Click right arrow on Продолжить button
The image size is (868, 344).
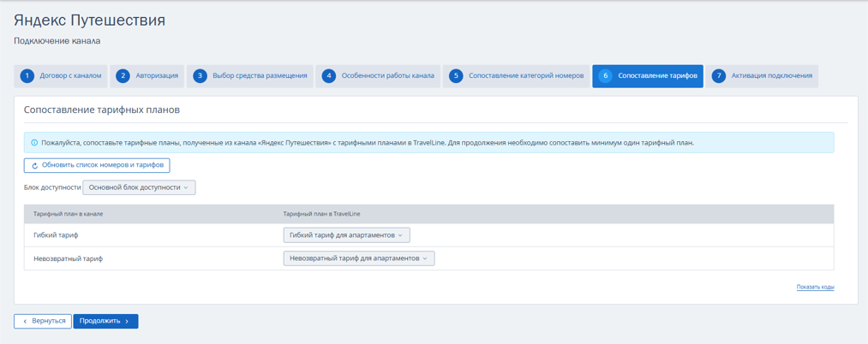pyautogui.click(x=127, y=322)
